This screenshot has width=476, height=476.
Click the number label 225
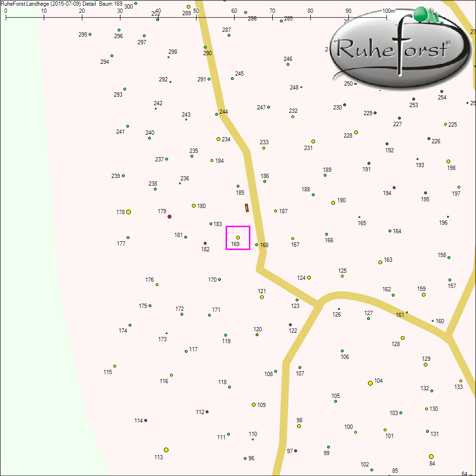tap(453, 124)
